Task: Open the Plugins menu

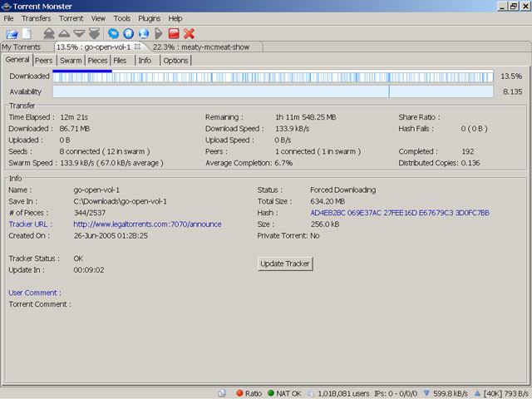Action: tap(150, 18)
